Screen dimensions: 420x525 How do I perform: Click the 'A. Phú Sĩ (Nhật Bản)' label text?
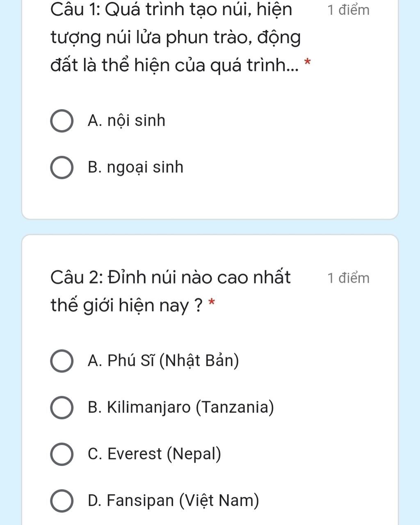[x=163, y=361]
